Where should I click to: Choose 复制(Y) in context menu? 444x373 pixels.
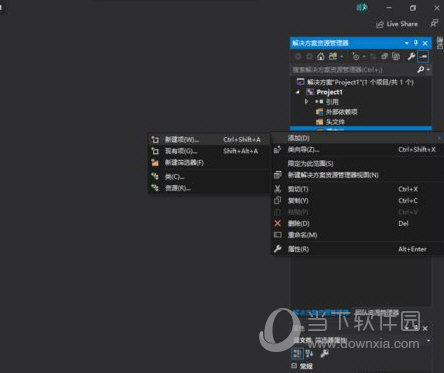(358, 201)
